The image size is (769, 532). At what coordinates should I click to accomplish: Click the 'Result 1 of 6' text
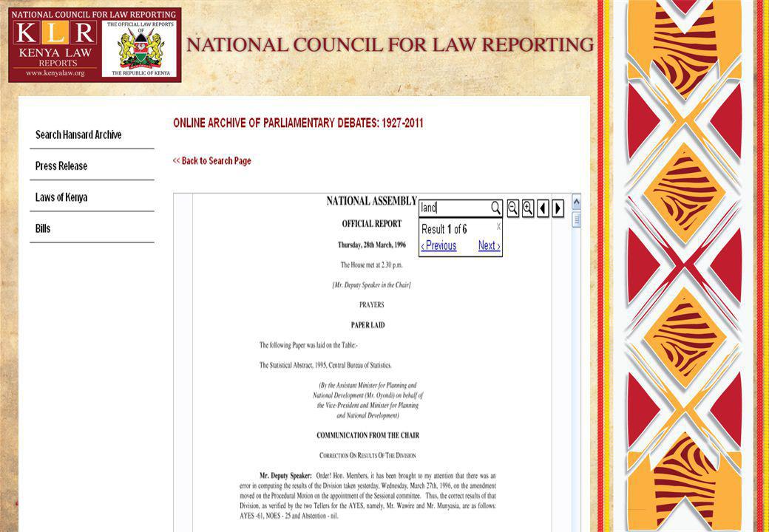(444, 229)
